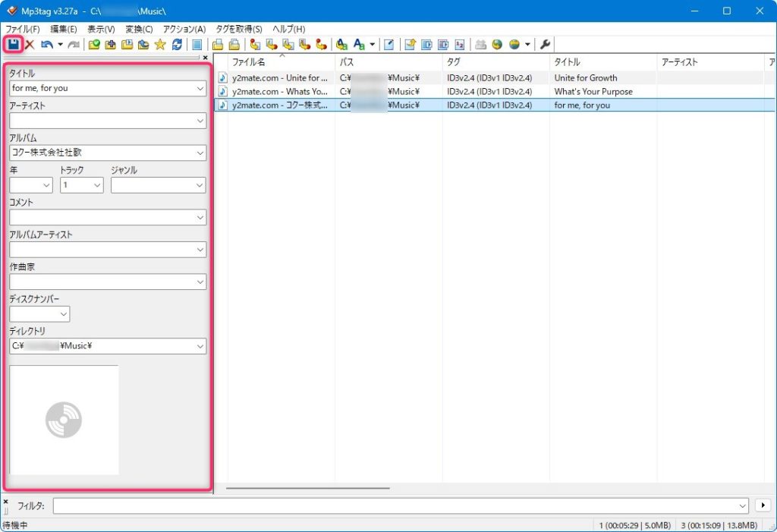This screenshot has width=777, height=532.
Task: Expand the アルバム dropdown arrow
Action: tap(200, 153)
